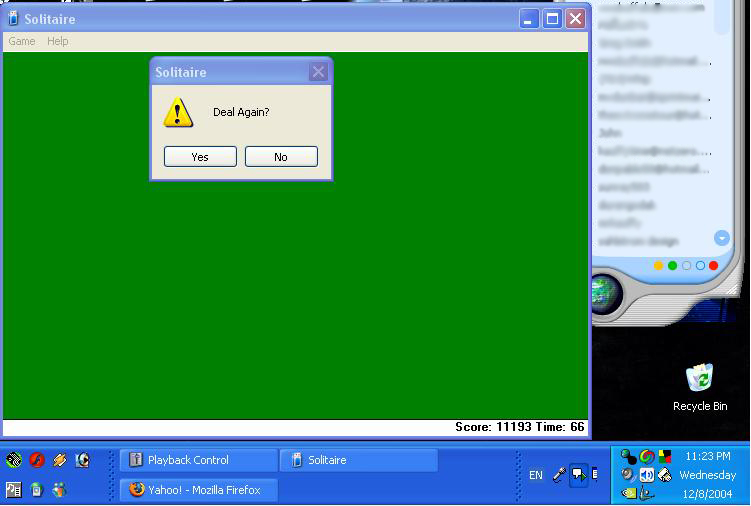Screen dimensions: 751x506
Task: Click Yes to deal again
Action: coord(200,157)
